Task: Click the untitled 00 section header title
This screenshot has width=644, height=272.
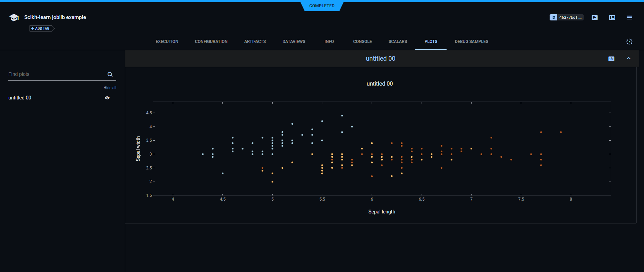Action: point(380,59)
